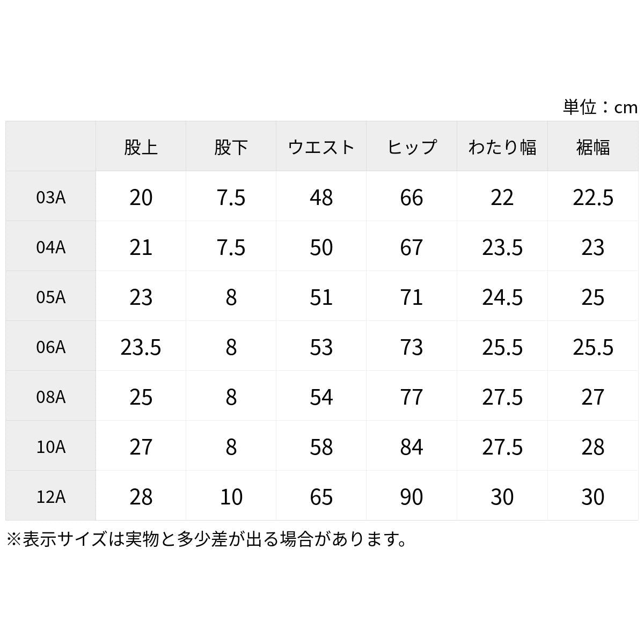The image size is (644, 644).
Task: Select the 股下 value 10 for 12A
Action: tap(231, 496)
